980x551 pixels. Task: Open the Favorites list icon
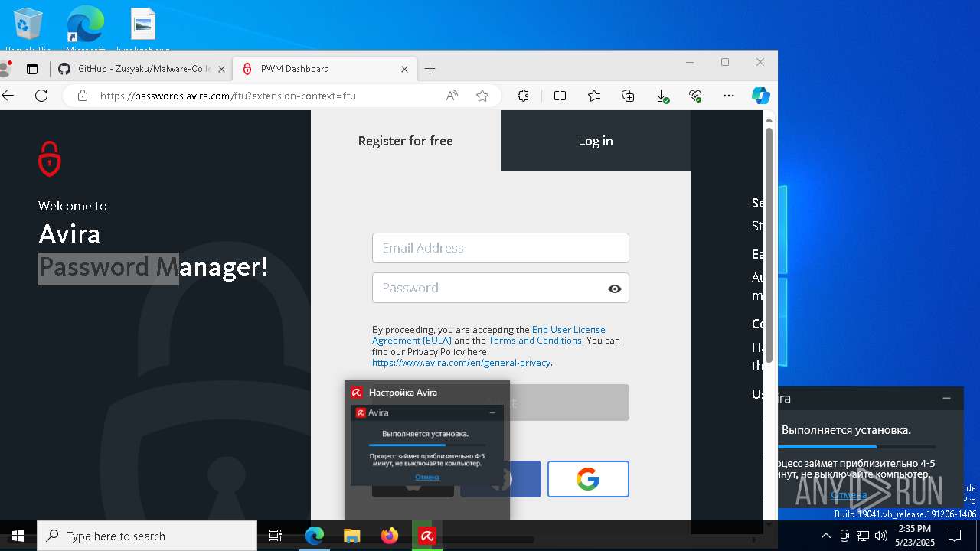point(594,96)
